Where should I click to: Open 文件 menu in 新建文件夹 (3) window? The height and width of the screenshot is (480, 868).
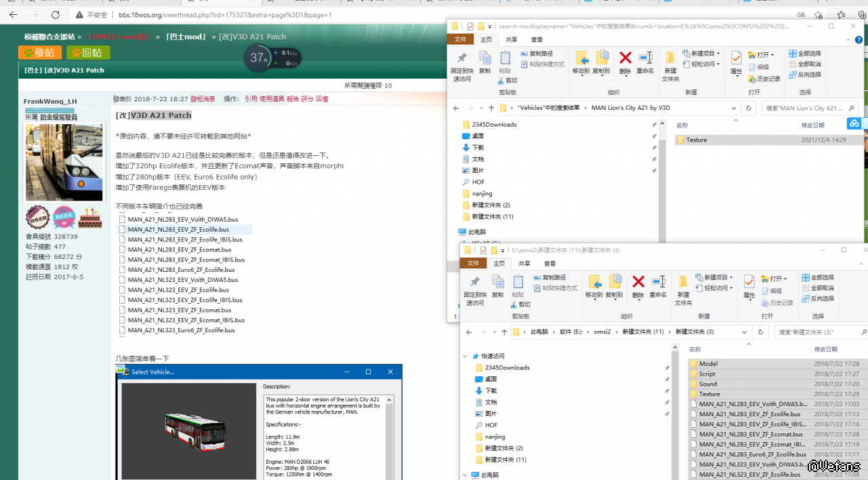(x=473, y=264)
